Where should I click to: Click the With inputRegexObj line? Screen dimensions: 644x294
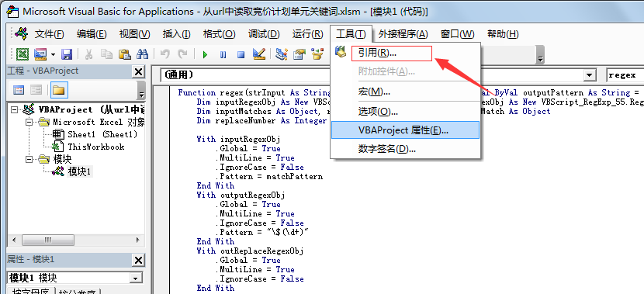tap(238, 139)
